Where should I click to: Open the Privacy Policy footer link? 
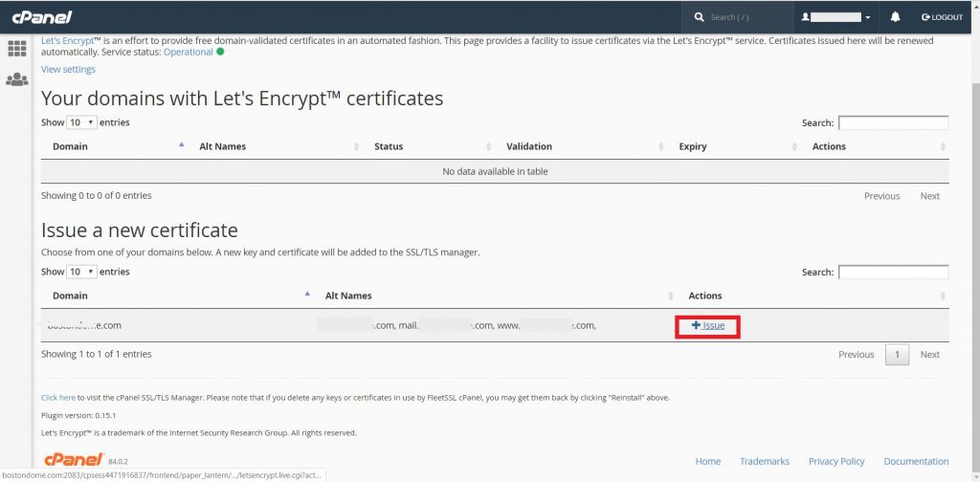(836, 461)
